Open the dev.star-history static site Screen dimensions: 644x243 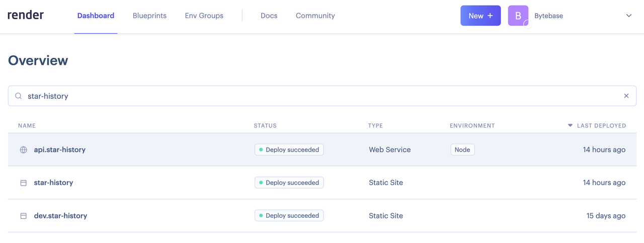tap(60, 216)
